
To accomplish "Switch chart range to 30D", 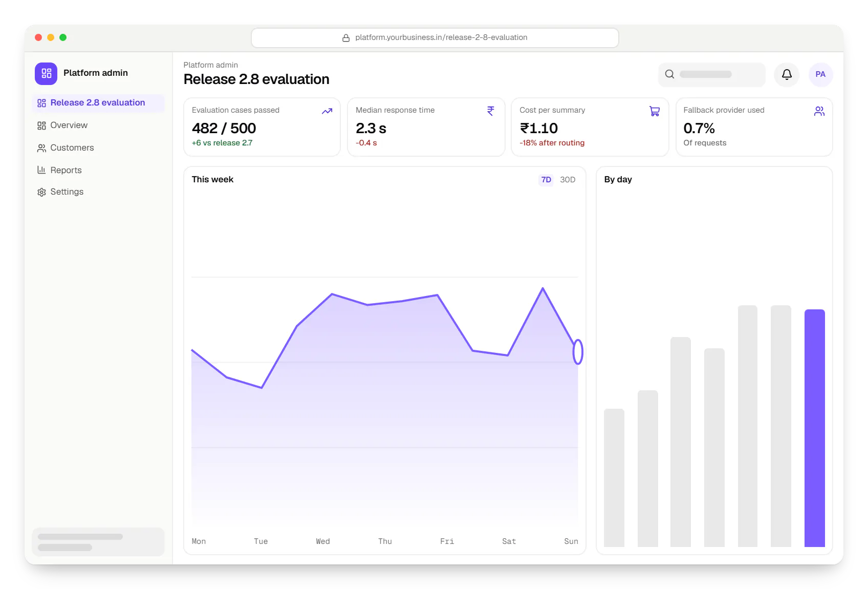I will 568,180.
